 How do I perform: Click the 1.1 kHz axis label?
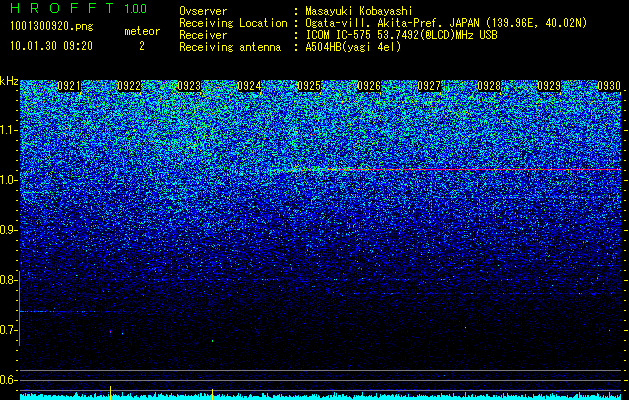tap(7, 130)
